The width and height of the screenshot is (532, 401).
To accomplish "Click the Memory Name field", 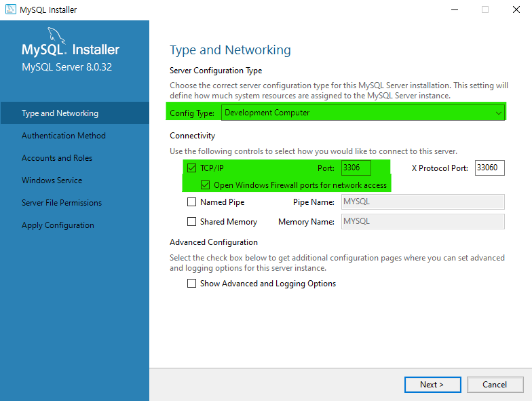I will coord(423,221).
